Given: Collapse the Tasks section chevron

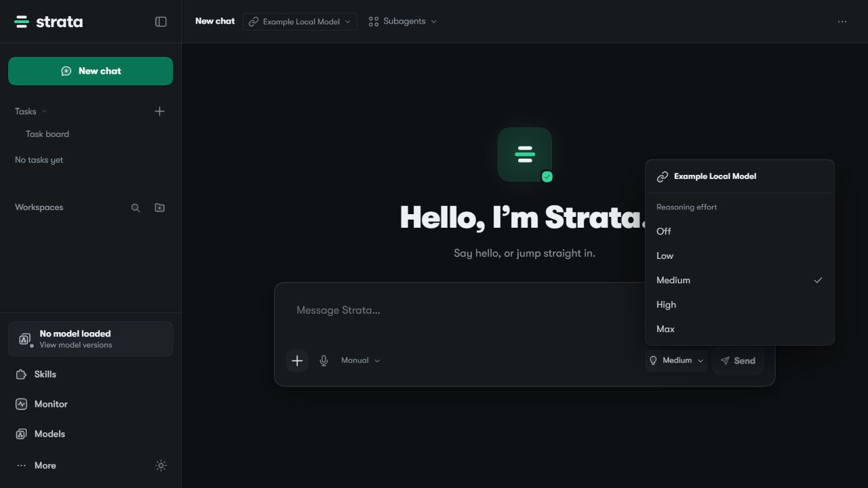Looking at the screenshot, I should point(45,111).
